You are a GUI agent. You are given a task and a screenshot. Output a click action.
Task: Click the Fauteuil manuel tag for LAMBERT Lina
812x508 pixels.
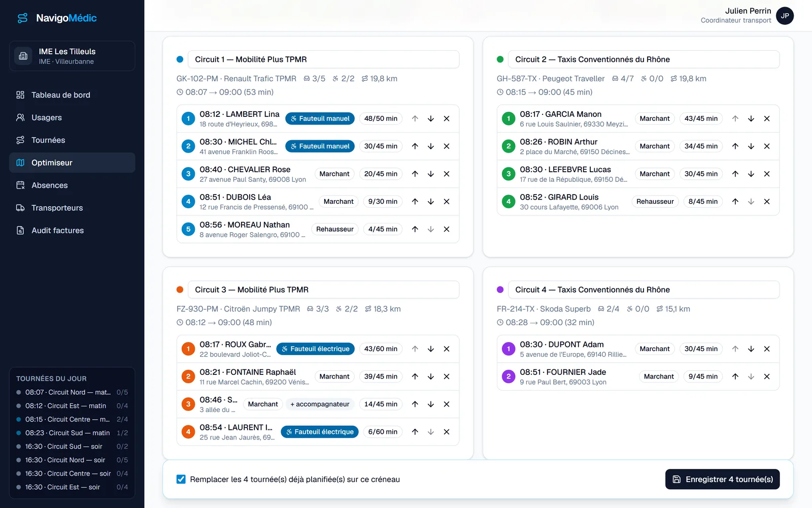[320, 118]
